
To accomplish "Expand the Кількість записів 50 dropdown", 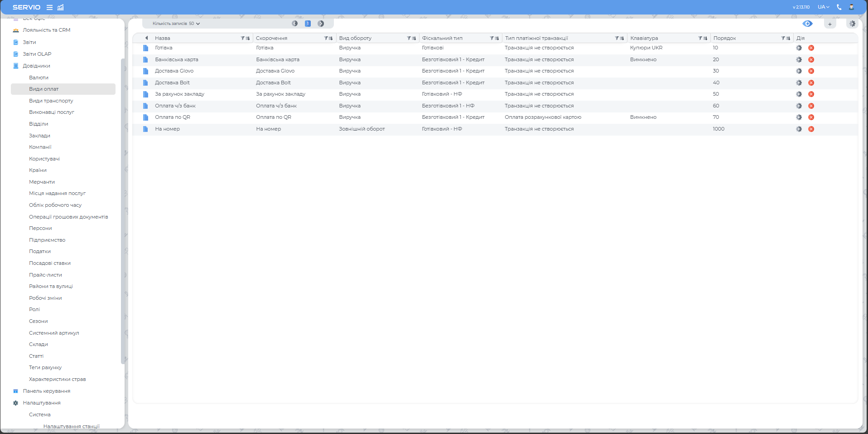I will pyautogui.click(x=176, y=24).
